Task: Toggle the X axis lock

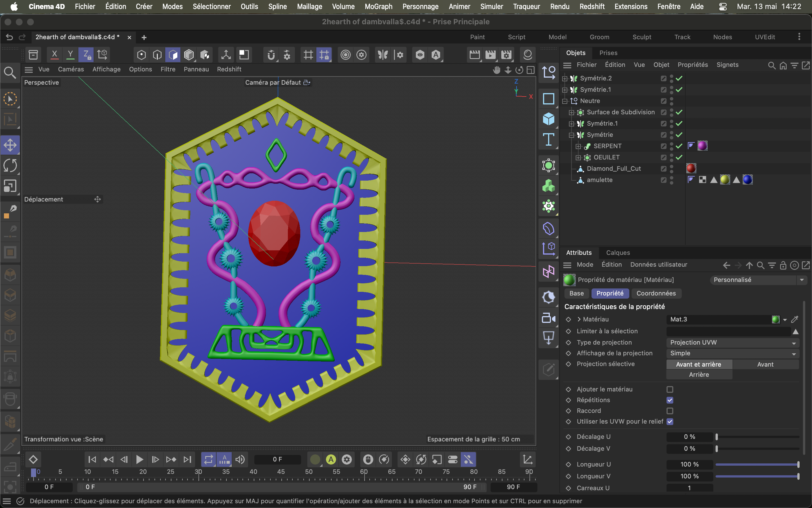Action: (54, 54)
